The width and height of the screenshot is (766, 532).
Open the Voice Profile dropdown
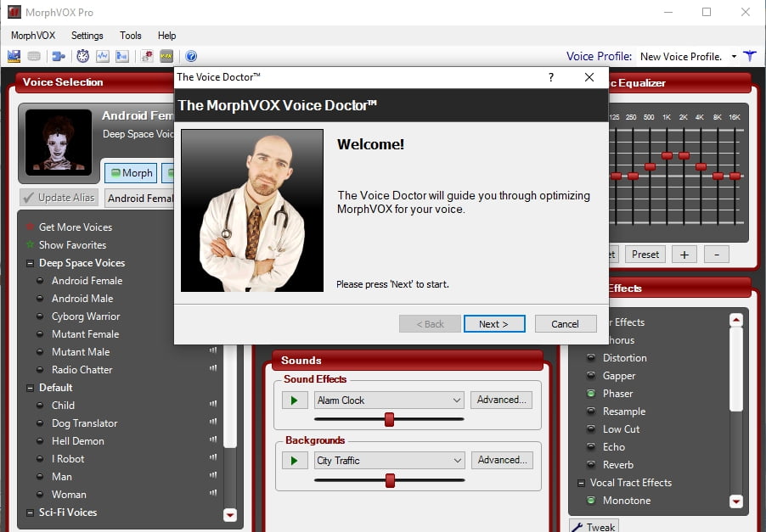pos(734,57)
